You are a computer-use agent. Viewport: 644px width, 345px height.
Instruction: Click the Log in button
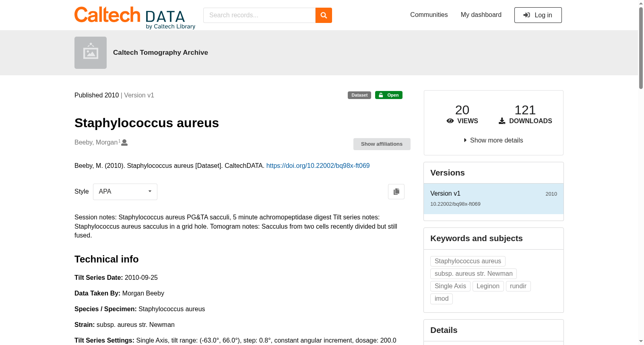pos(538,15)
